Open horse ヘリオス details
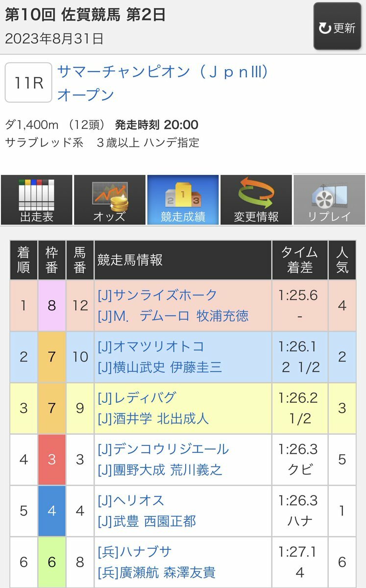The height and width of the screenshot is (588, 366). 131,500
